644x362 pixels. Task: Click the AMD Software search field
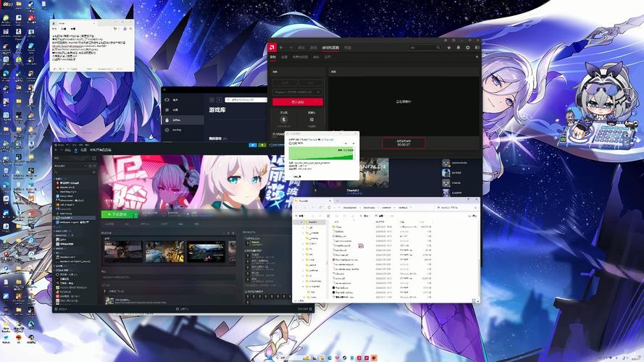(x=425, y=48)
